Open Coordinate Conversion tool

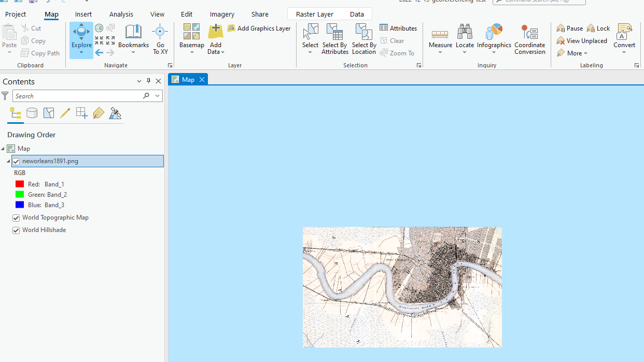pyautogui.click(x=529, y=39)
